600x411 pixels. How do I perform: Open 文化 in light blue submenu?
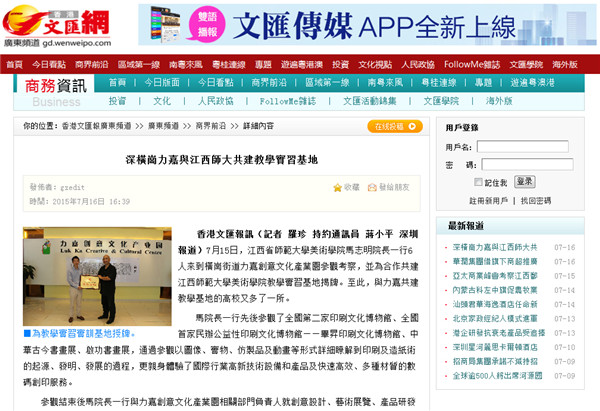[x=162, y=101]
